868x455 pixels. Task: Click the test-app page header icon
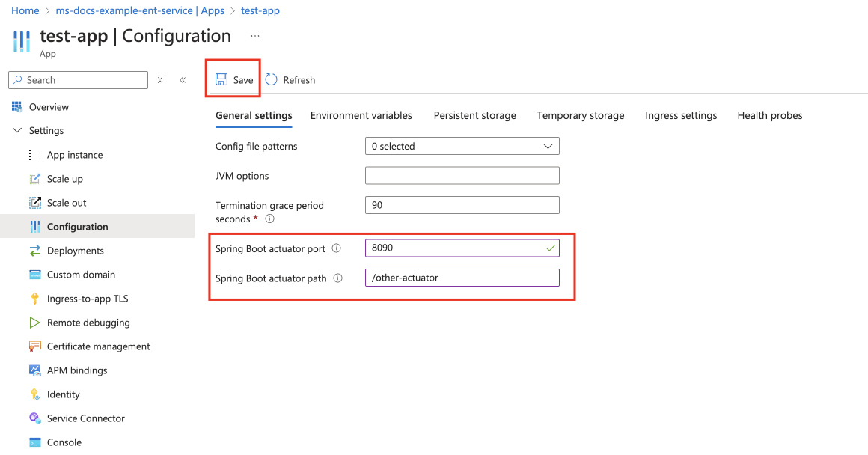tap(22, 41)
